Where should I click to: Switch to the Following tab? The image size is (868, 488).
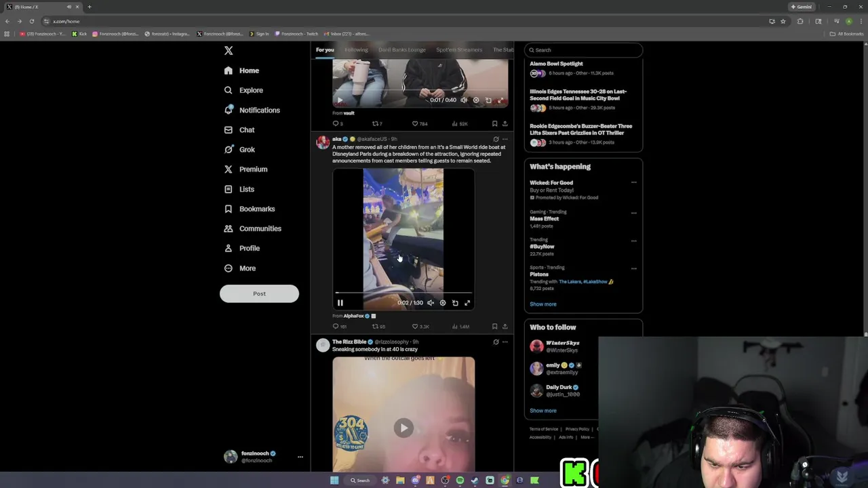(x=356, y=49)
